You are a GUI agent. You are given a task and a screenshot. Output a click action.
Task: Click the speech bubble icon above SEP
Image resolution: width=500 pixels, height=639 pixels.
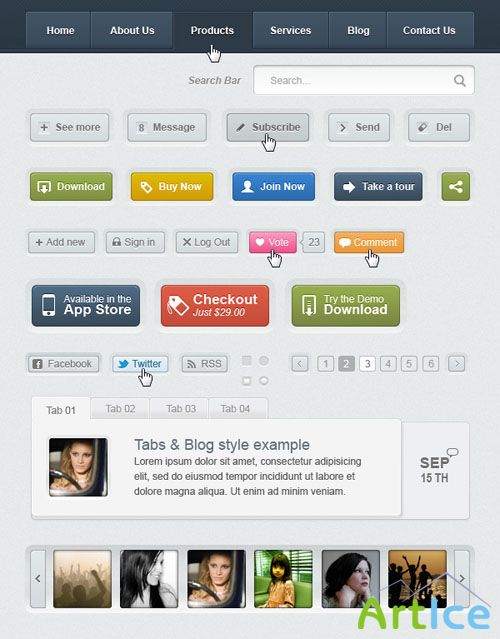(452, 452)
